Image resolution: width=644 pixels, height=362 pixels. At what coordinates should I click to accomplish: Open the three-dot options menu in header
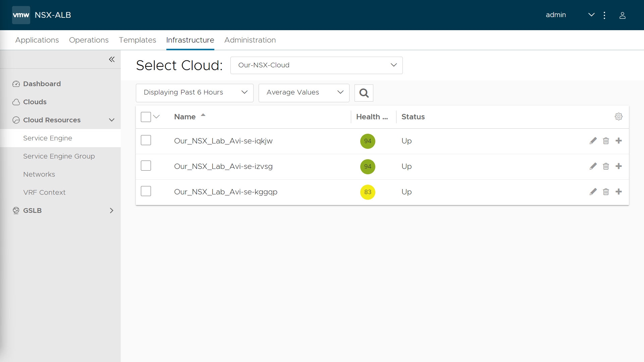point(604,15)
